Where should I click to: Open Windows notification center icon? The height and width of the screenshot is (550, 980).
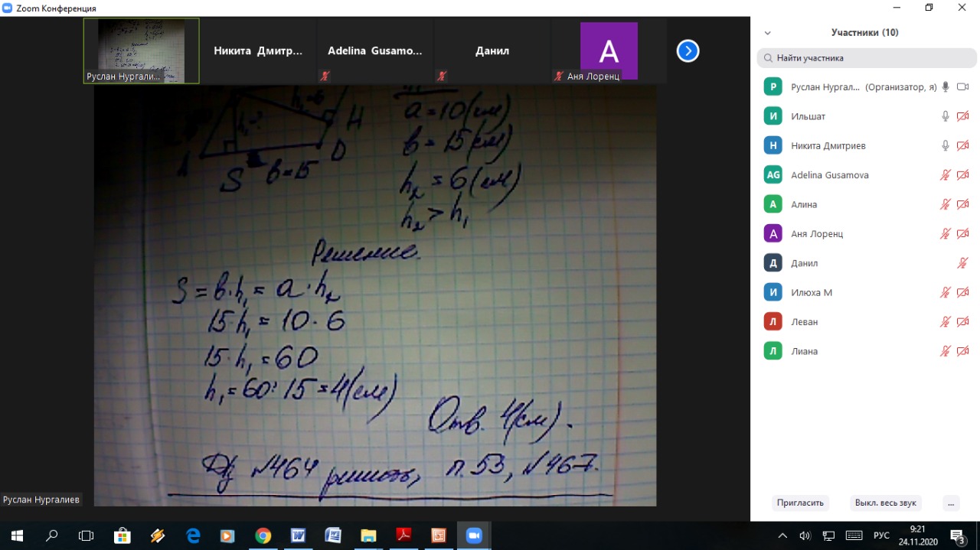pyautogui.click(x=957, y=535)
